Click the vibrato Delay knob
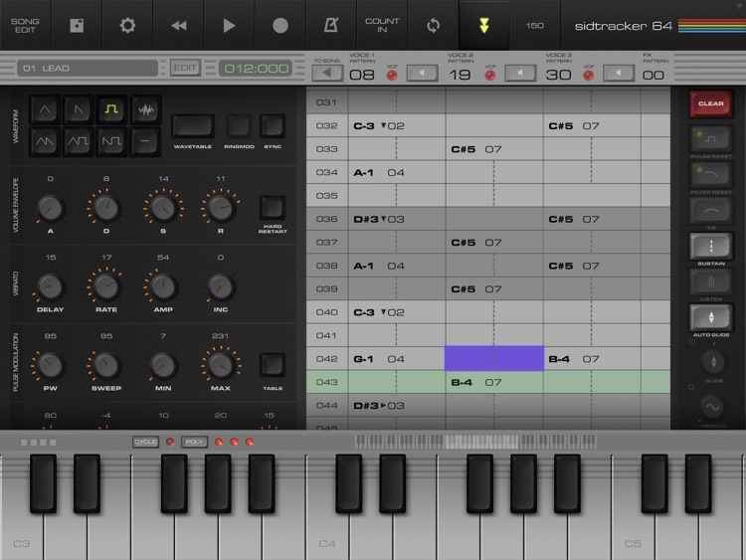The width and height of the screenshot is (746, 560). (51, 286)
